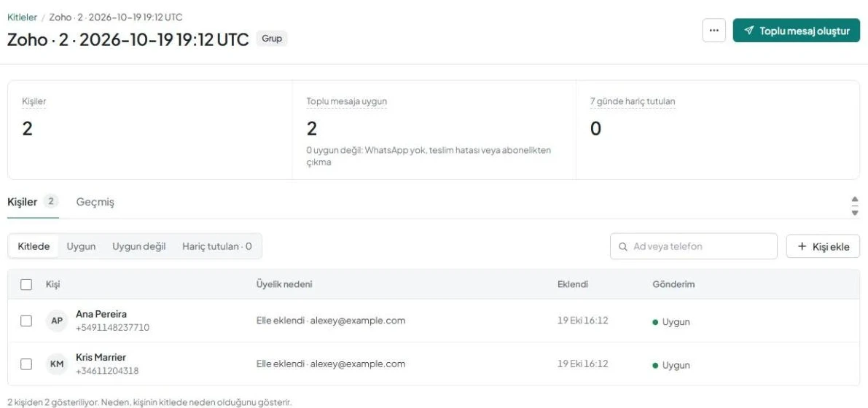The width and height of the screenshot is (868, 408).
Task: Select the Uygun değil filter
Action: click(x=139, y=246)
